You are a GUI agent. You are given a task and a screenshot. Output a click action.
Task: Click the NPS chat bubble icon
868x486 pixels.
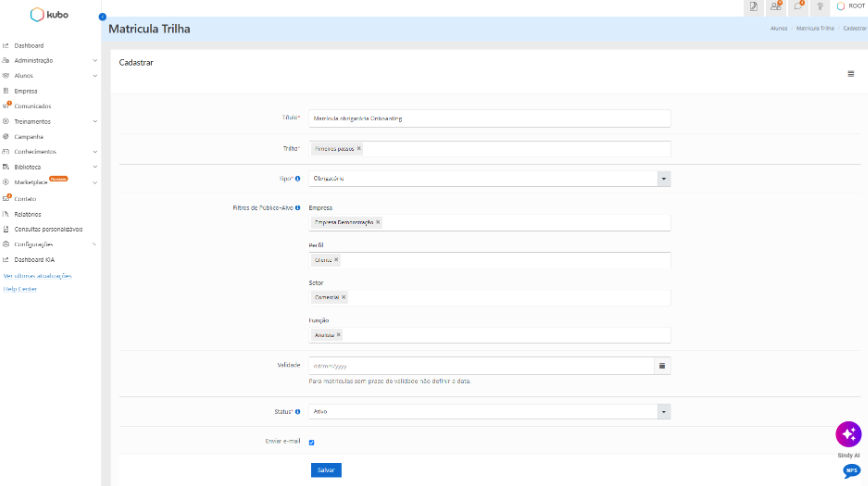point(851,471)
